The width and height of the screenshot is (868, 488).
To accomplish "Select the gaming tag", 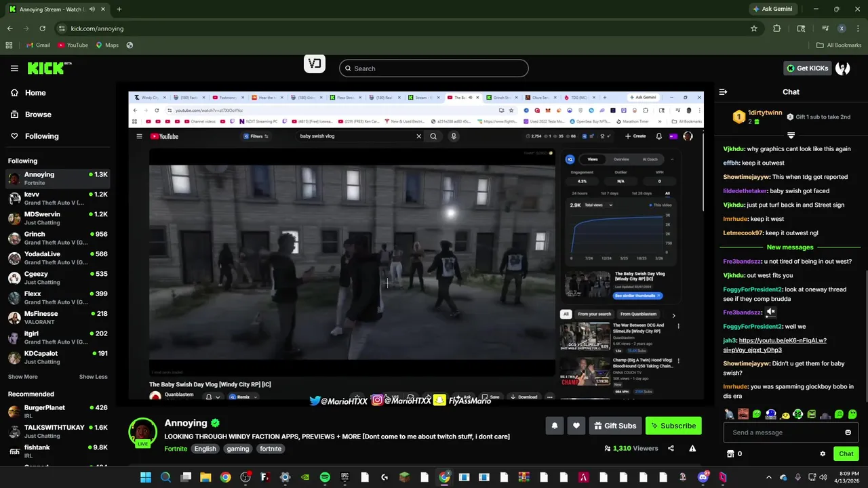I will coord(238,449).
